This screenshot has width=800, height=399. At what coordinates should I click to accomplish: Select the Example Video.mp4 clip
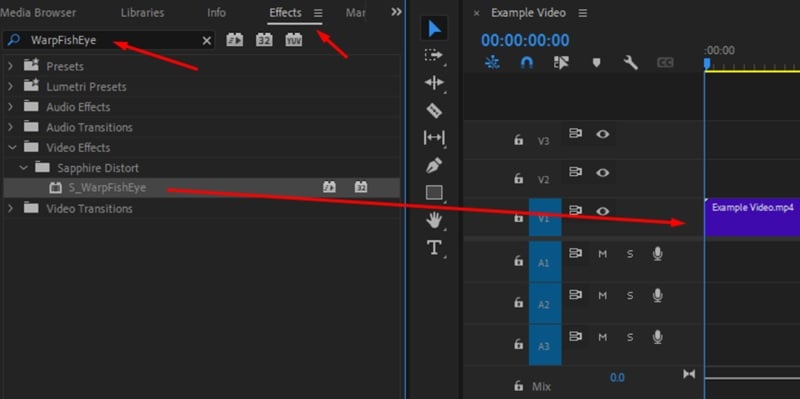(x=752, y=217)
